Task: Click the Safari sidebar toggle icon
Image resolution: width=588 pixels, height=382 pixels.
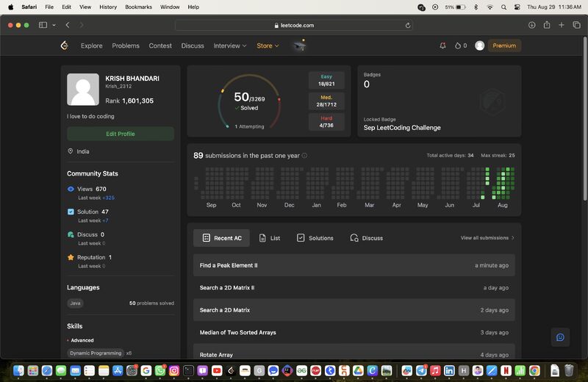Action: tap(43, 25)
